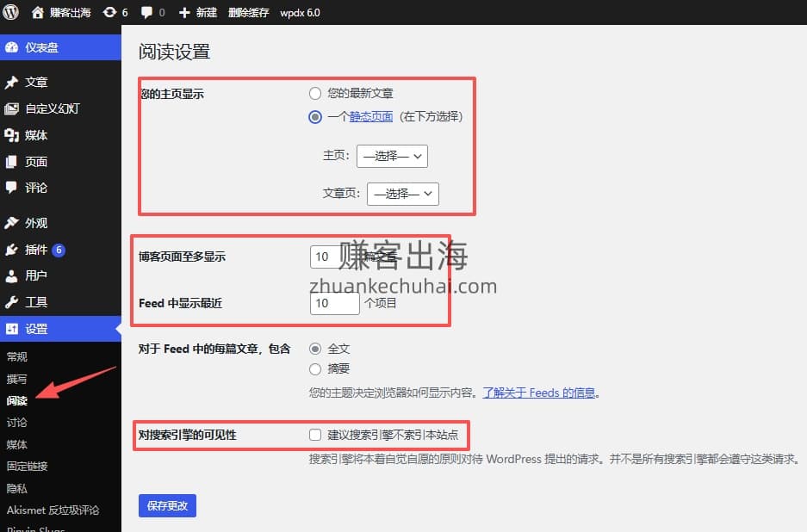This screenshot has width=807, height=532.
Task: Open the 工具 tools menu
Action: point(36,302)
